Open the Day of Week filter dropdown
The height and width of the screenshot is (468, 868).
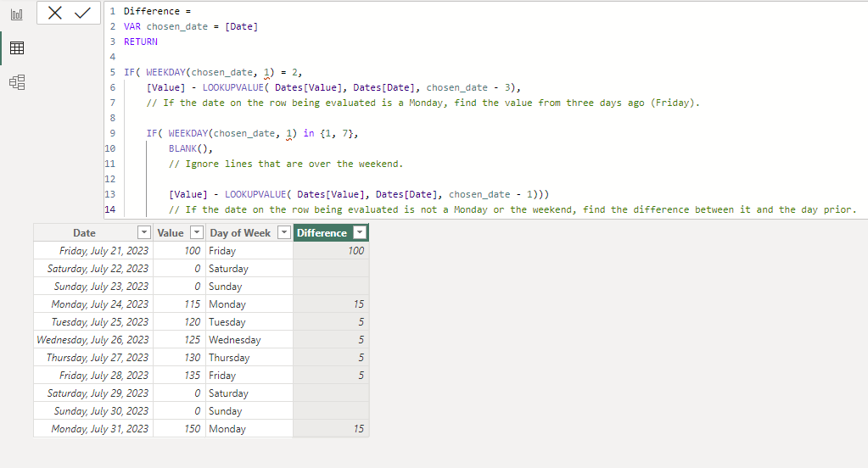(284, 232)
